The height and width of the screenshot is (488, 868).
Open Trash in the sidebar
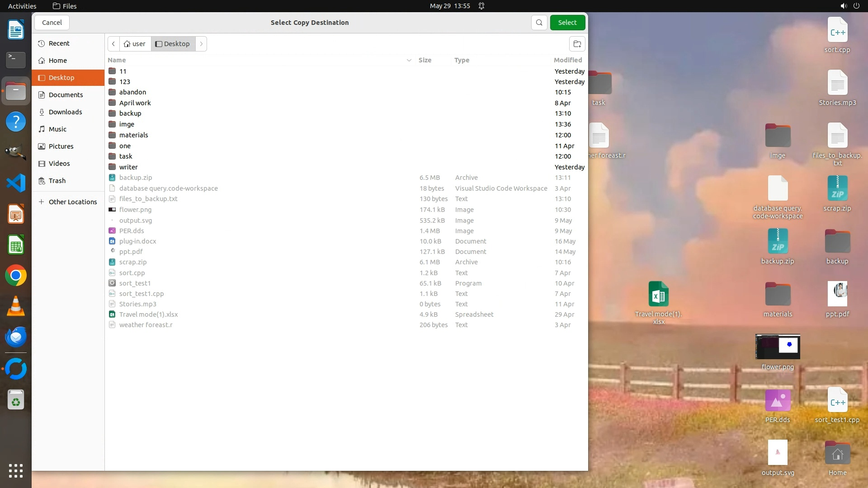[x=57, y=181]
